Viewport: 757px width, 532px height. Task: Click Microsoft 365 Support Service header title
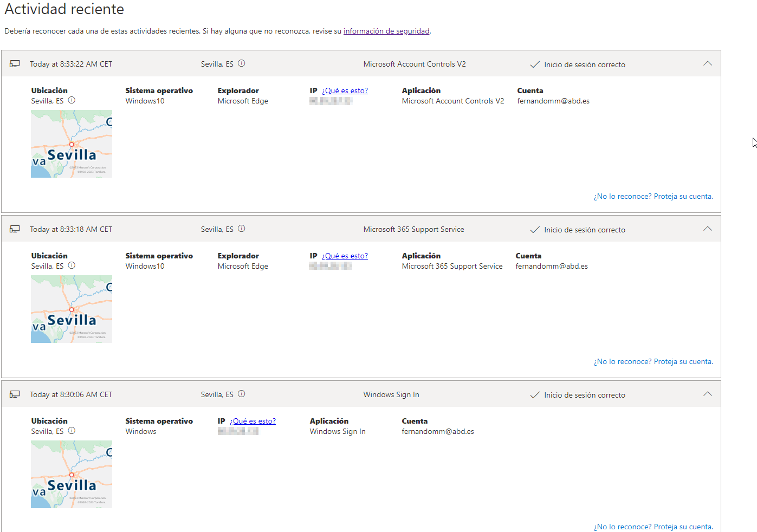(413, 229)
